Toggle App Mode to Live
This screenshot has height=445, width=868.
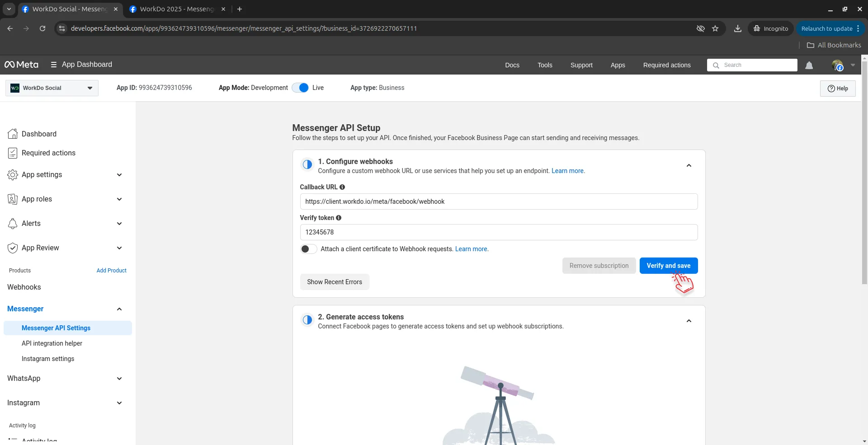click(x=300, y=88)
